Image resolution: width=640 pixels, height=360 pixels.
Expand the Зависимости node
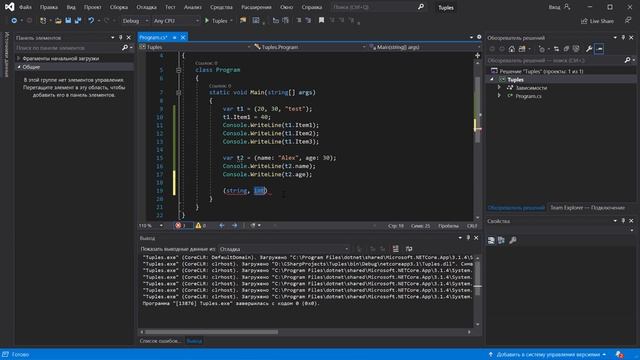click(499, 87)
